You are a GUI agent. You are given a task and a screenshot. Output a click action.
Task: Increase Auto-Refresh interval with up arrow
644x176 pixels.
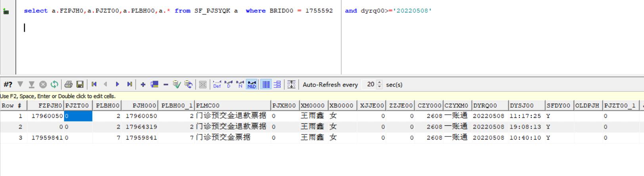379,82
